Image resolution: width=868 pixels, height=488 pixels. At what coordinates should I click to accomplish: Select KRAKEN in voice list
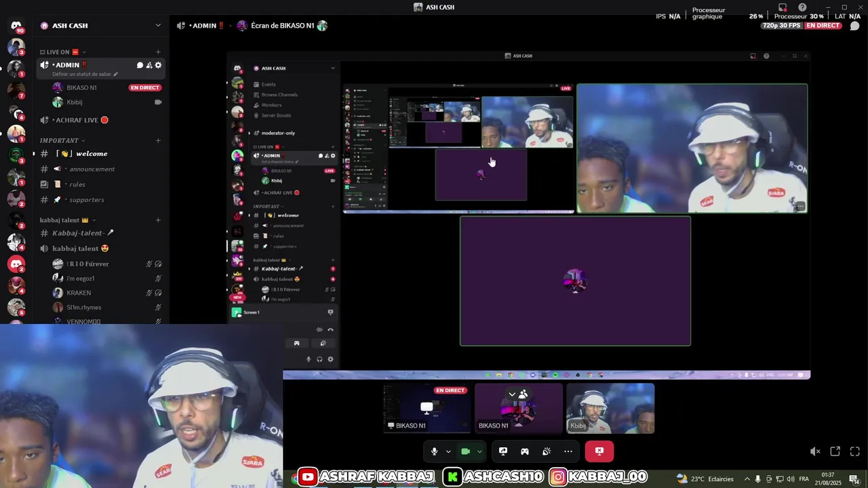point(107,293)
